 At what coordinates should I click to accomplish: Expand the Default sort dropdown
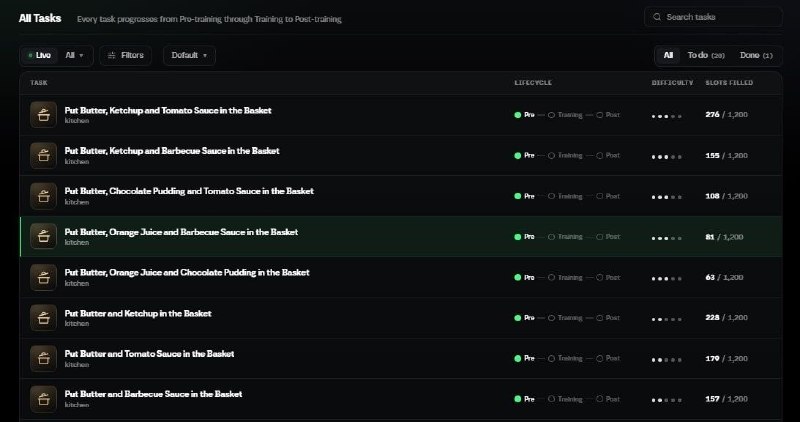[189, 55]
